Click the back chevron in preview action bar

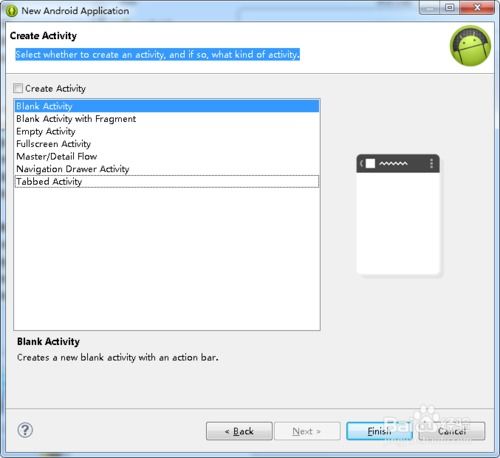[x=362, y=163]
